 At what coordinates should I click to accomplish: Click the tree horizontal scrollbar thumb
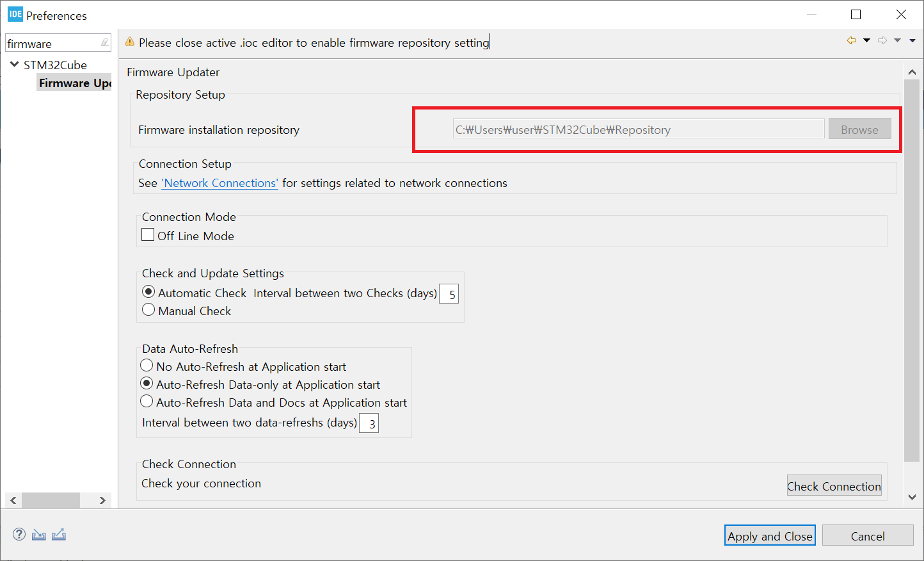point(51,500)
